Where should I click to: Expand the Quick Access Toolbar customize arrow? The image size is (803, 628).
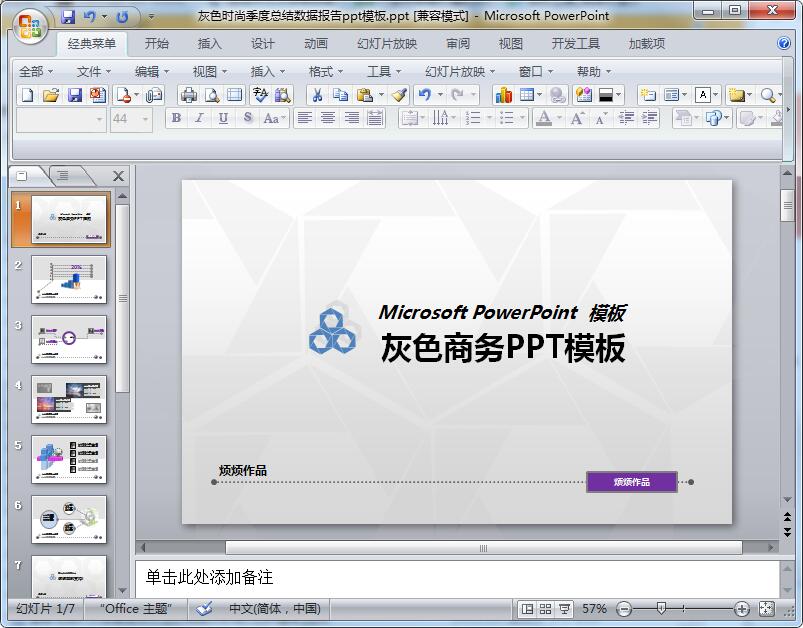pos(151,17)
